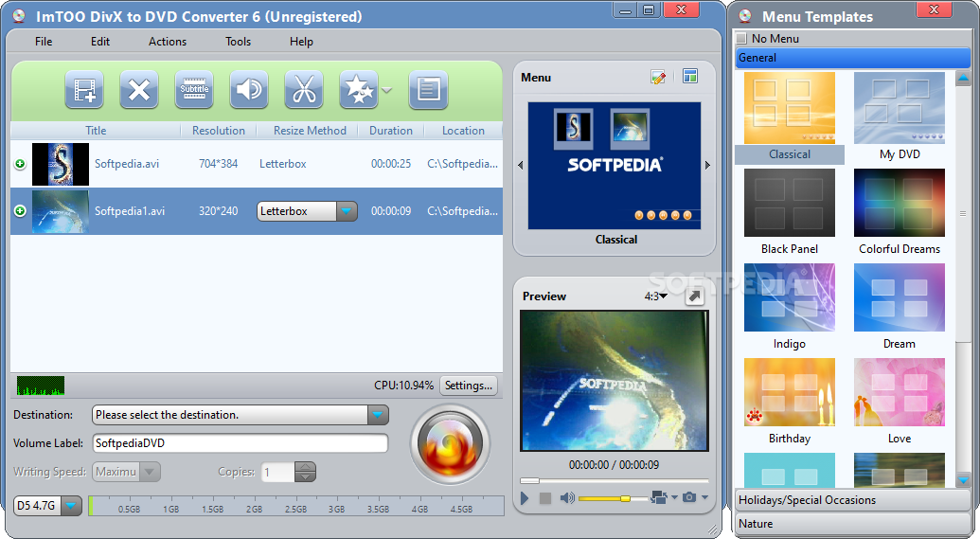This screenshot has height=539, width=980.
Task: Click the Effects star toolbar icon
Action: [x=359, y=89]
